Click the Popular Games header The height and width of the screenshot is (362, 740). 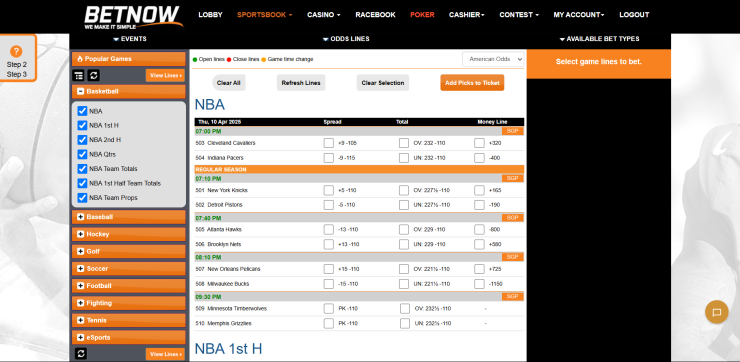point(129,59)
